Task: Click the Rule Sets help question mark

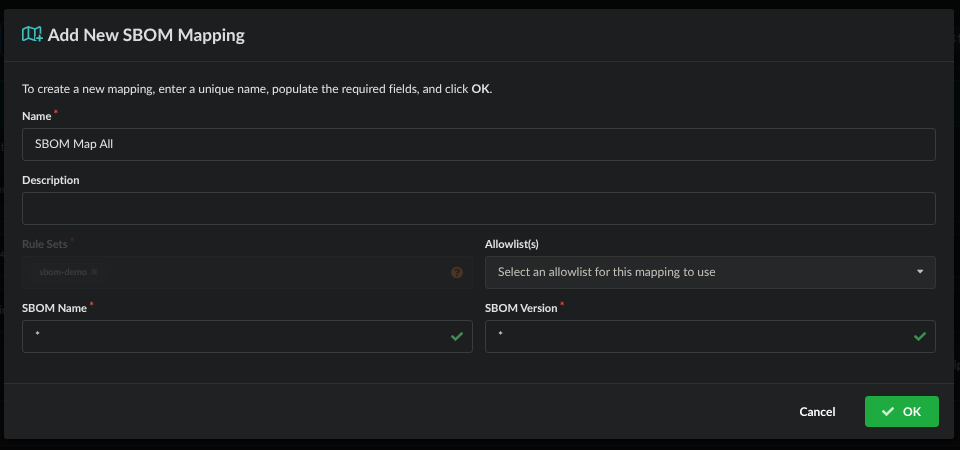Action: (457, 272)
